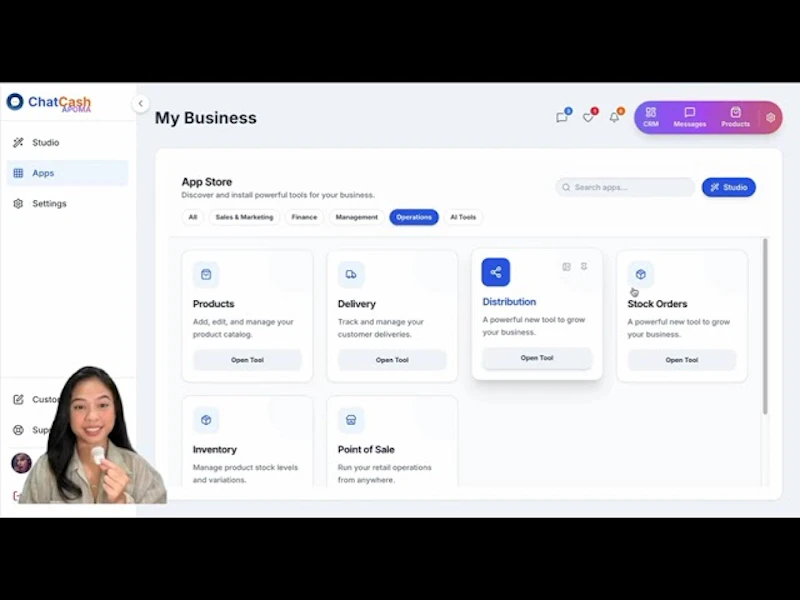The image size is (800, 600).
Task: Click the layout icon on Distribution card
Action: [566, 267]
